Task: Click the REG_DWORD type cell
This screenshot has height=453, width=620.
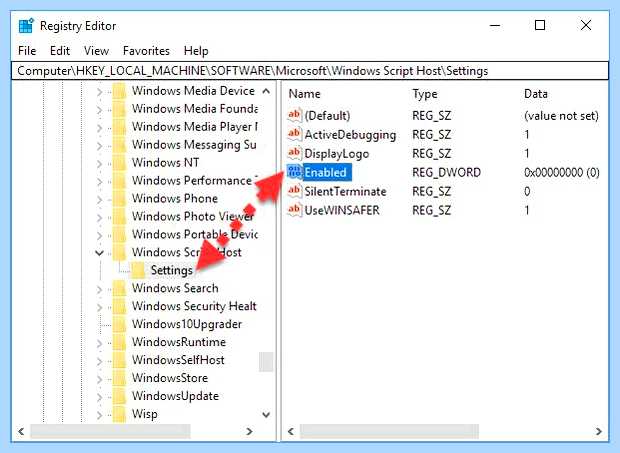Action: 446,172
